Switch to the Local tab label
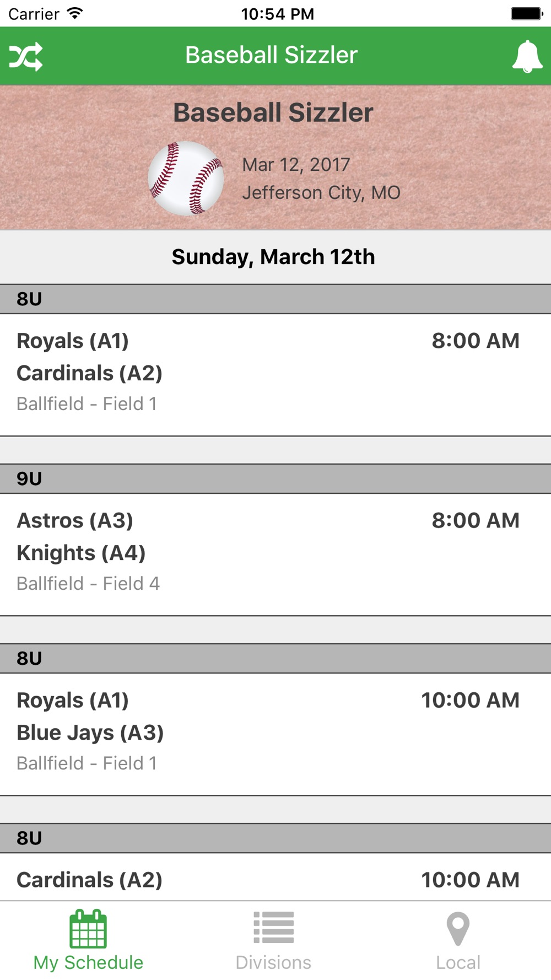This screenshot has height=980, width=551. click(x=458, y=962)
